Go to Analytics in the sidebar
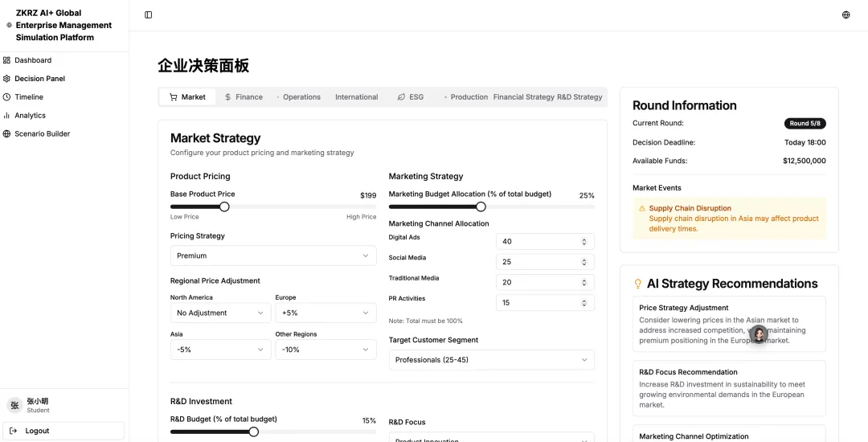868x442 pixels. point(30,116)
